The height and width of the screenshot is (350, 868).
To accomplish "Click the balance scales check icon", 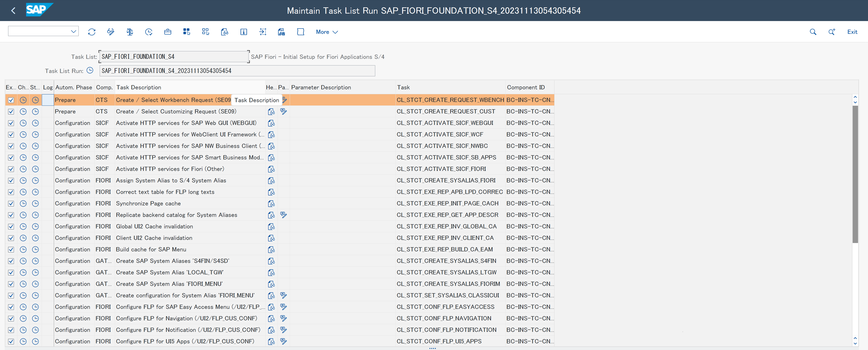I will click(x=130, y=32).
